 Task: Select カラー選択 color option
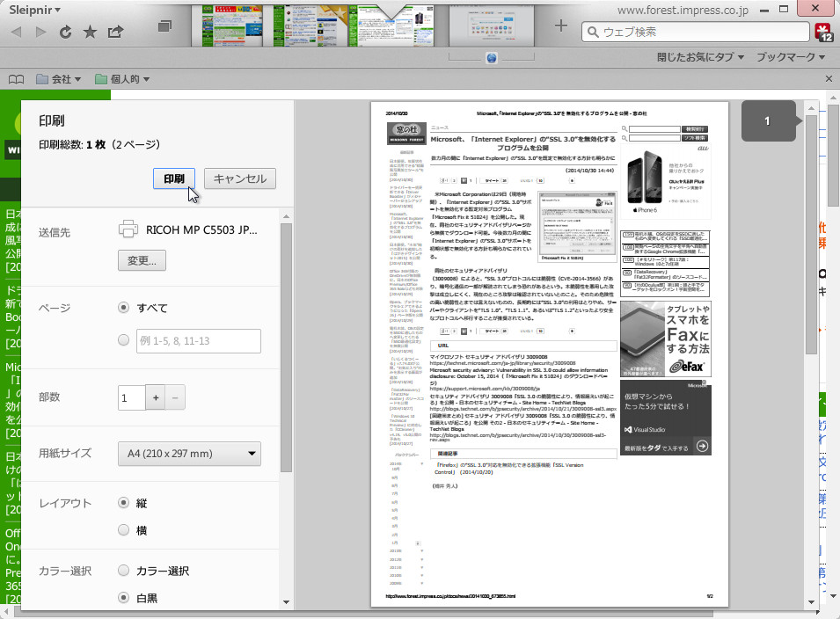click(x=124, y=571)
